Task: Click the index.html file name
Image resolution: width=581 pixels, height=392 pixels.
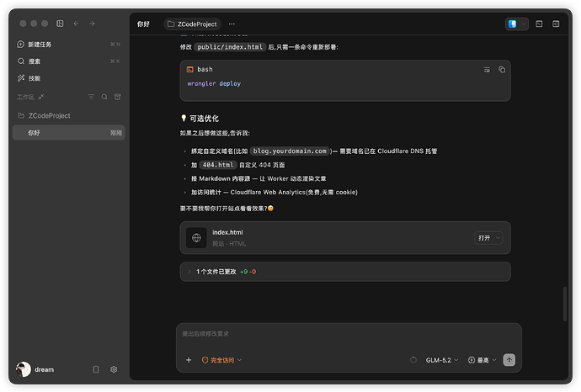Action: click(227, 232)
